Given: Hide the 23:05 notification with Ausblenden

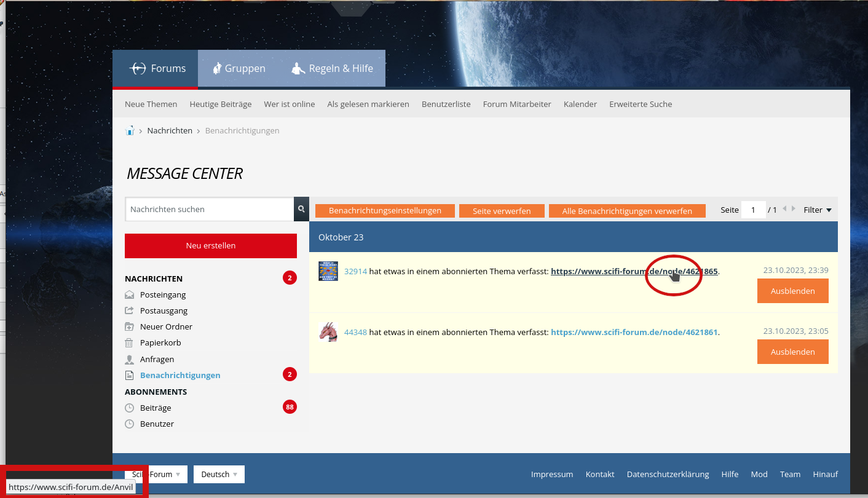Looking at the screenshot, I should click(x=793, y=352).
